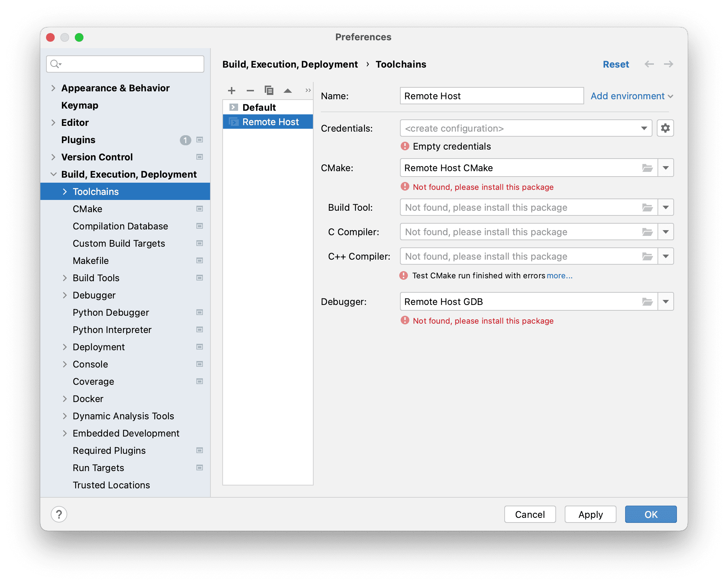The image size is (728, 584).
Task: Click the toolchain Name text field
Action: click(x=491, y=96)
